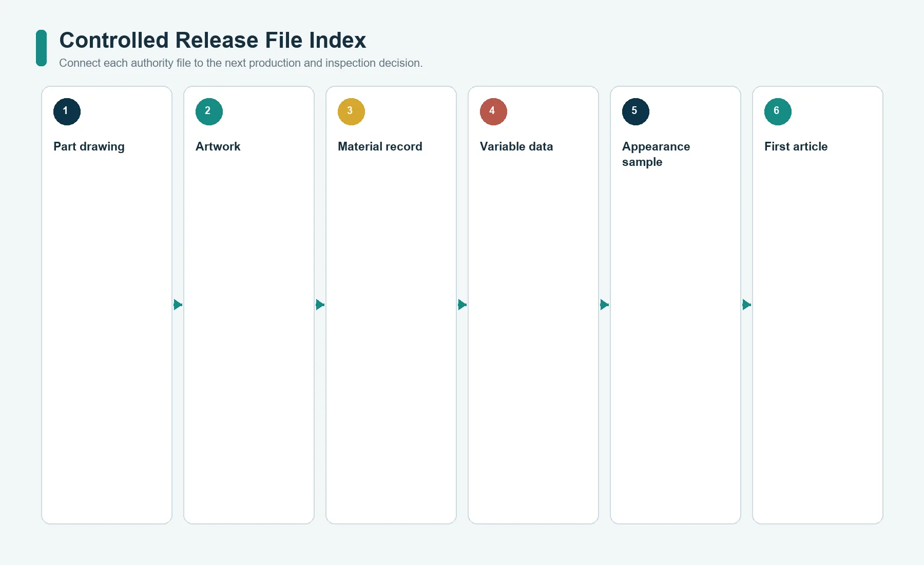The height and width of the screenshot is (565, 924).
Task: Select the 'Artwork' card title
Action: [218, 146]
